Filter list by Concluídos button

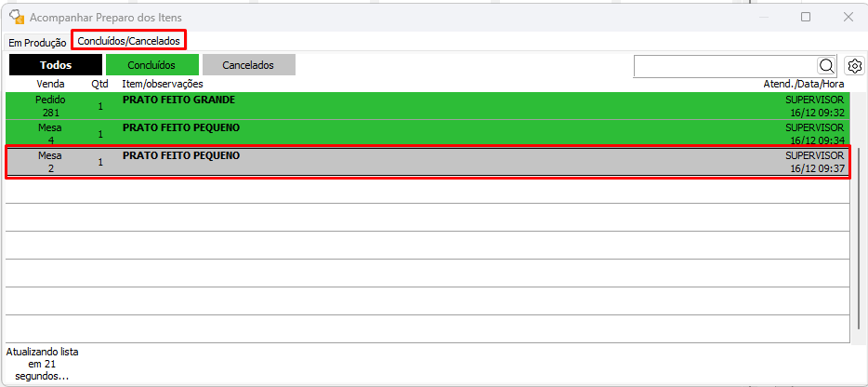coord(151,65)
